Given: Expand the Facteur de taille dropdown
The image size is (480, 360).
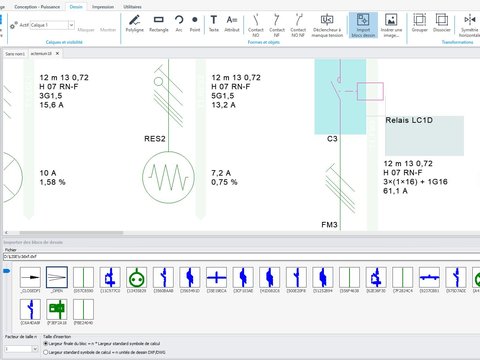Looking at the screenshot, I should [x=35, y=349].
